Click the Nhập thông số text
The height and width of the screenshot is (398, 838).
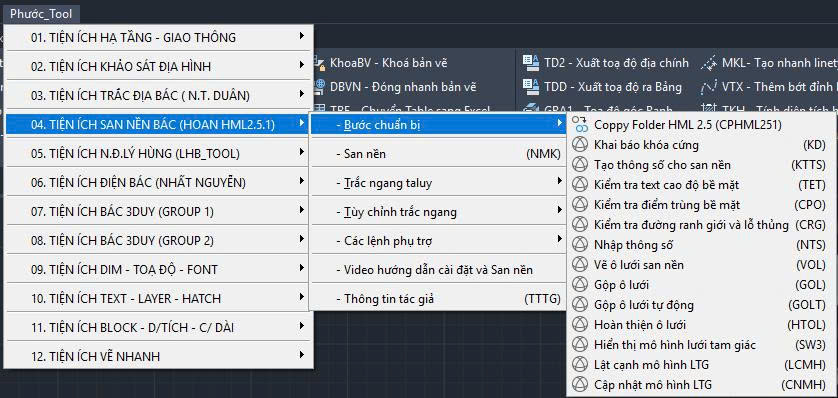click(633, 245)
